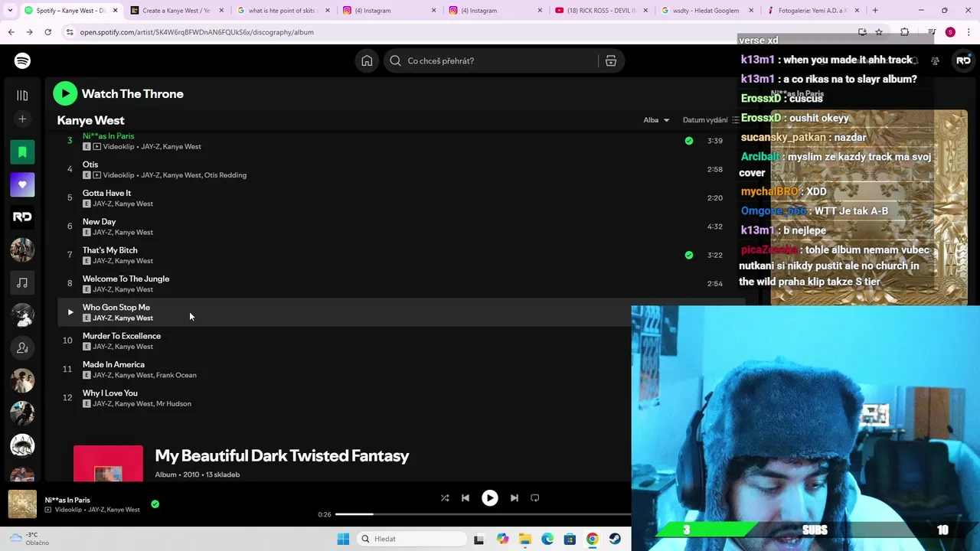Viewport: 980px width, 551px height.
Task: Click the taskbar Hledat search box
Action: click(413, 539)
